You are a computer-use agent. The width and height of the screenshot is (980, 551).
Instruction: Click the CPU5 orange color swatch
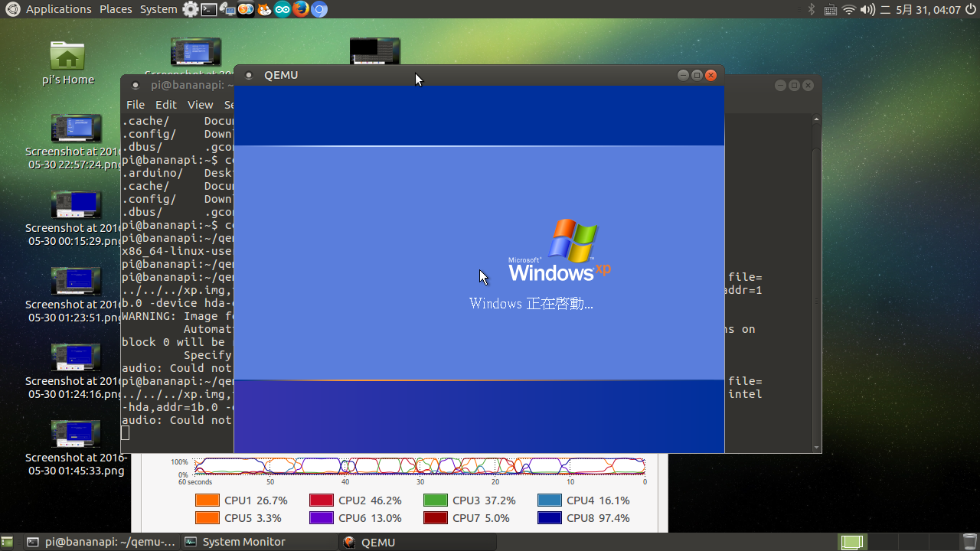[207, 518]
